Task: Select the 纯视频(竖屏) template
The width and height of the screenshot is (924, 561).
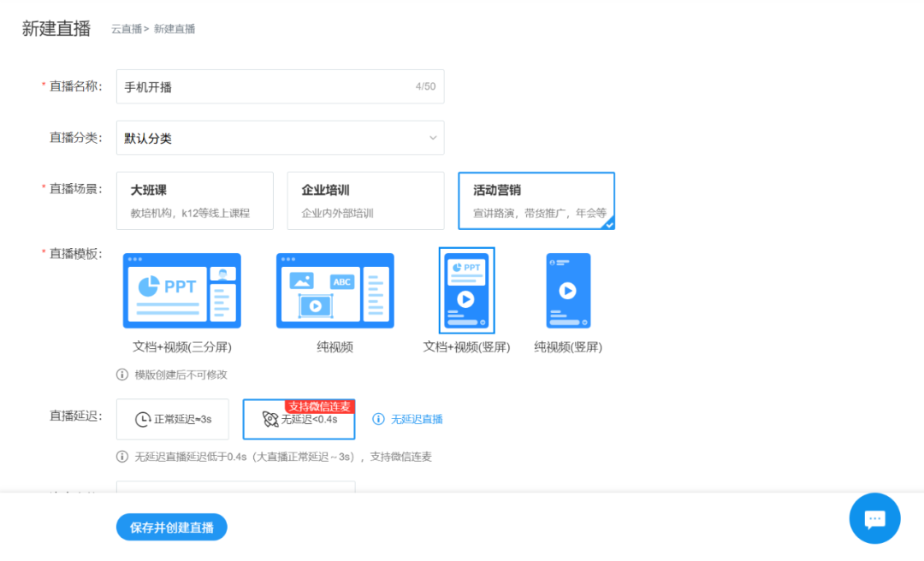Action: [568, 291]
